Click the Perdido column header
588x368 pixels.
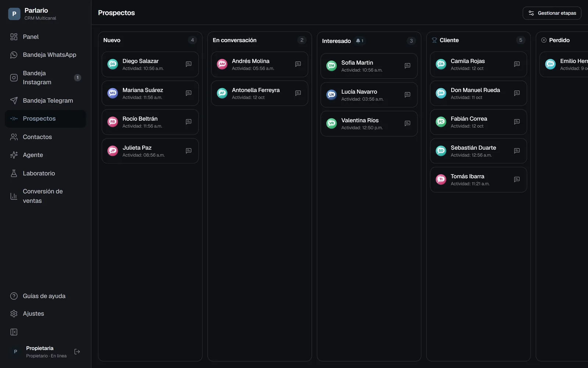pyautogui.click(x=559, y=40)
